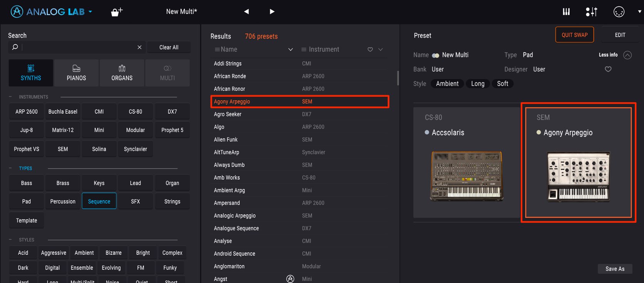Clear the search field with X
This screenshot has height=283, width=644.
tap(139, 47)
